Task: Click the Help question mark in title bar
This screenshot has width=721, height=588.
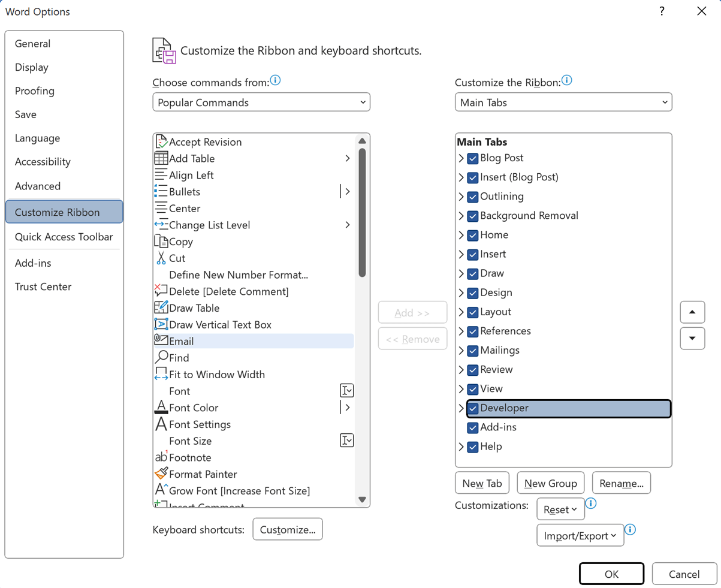Action: pos(662,11)
